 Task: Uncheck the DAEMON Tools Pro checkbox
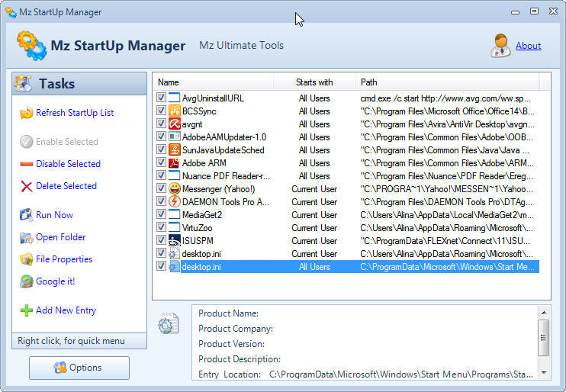(x=161, y=201)
